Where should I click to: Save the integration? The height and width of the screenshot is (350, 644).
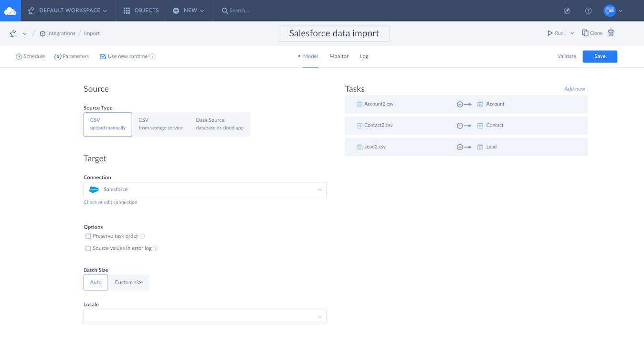click(600, 56)
